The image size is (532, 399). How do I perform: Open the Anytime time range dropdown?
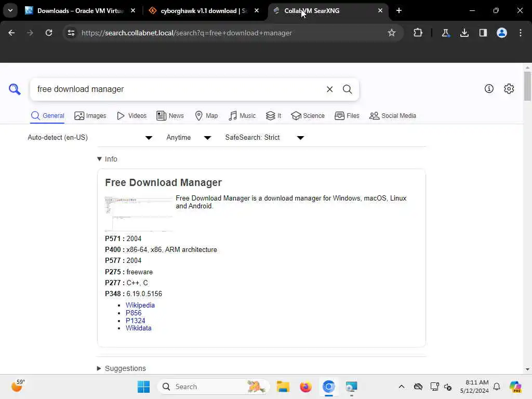pyautogui.click(x=189, y=137)
